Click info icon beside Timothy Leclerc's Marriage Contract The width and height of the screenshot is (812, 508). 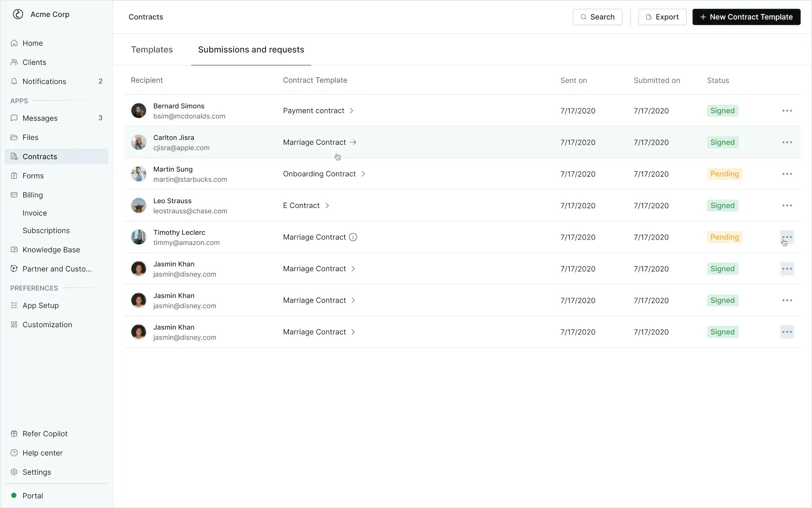pyautogui.click(x=353, y=237)
